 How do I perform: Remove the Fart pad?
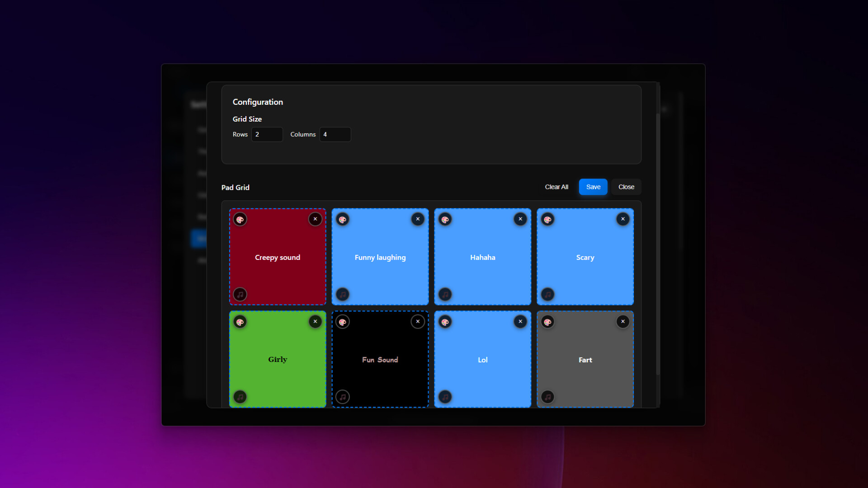[623, 322]
